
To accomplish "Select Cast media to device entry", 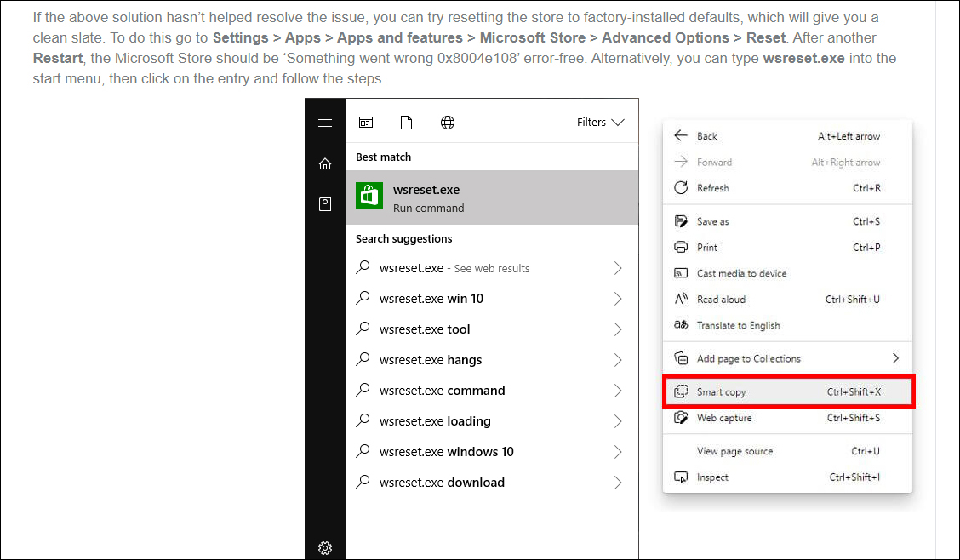I will (787, 273).
